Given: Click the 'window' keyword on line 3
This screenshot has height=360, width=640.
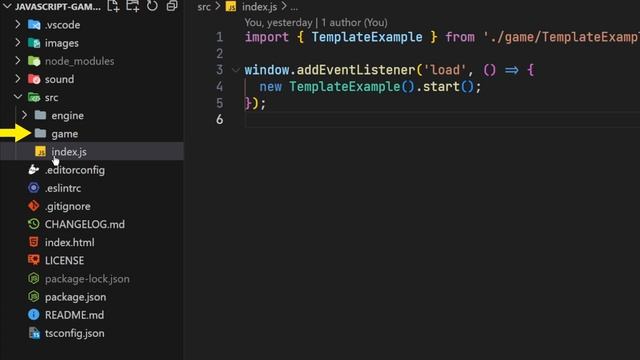Looking at the screenshot, I should coord(267,70).
